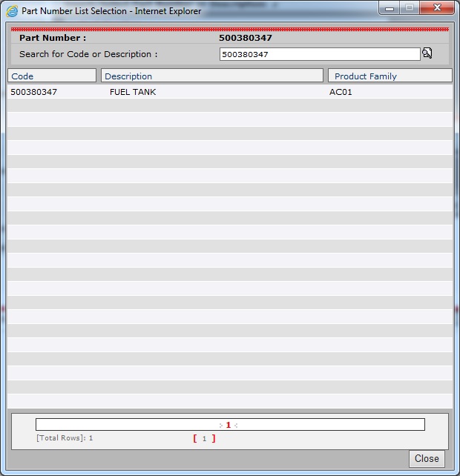This screenshot has width=460, height=476.
Task: Click the bold Part Number value 500380347
Action: pyautogui.click(x=246, y=38)
